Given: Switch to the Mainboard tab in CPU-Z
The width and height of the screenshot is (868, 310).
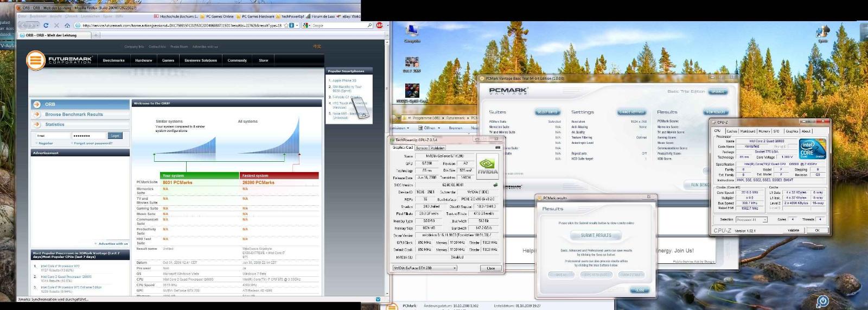Looking at the screenshot, I should (748, 131).
